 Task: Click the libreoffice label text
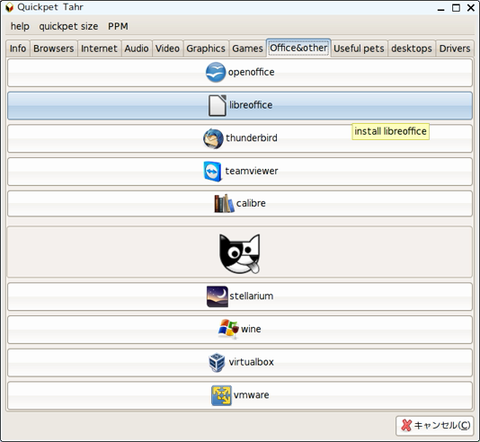(x=251, y=105)
